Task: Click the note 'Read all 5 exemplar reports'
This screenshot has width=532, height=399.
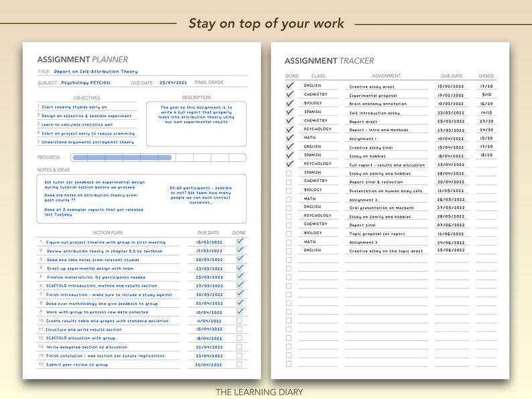Action: (94, 212)
